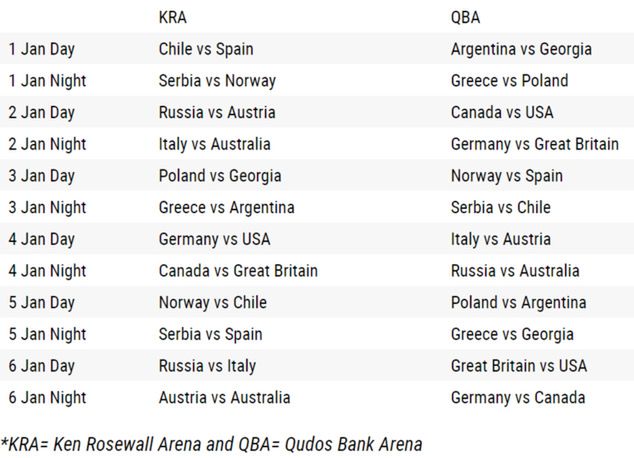Screen dimensions: 634x458
Task: Click the QBA column header
Action: tap(466, 17)
